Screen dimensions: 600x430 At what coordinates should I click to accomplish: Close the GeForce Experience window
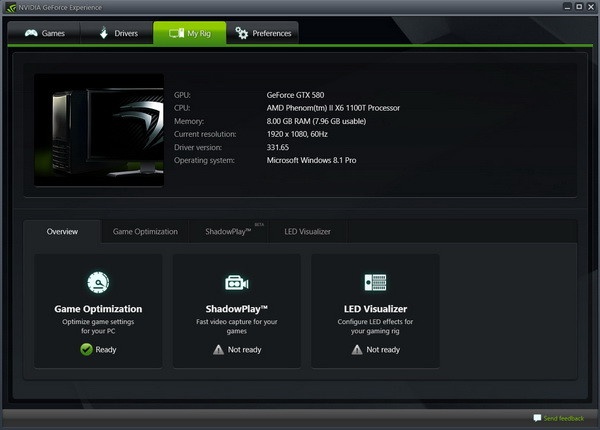590,7
